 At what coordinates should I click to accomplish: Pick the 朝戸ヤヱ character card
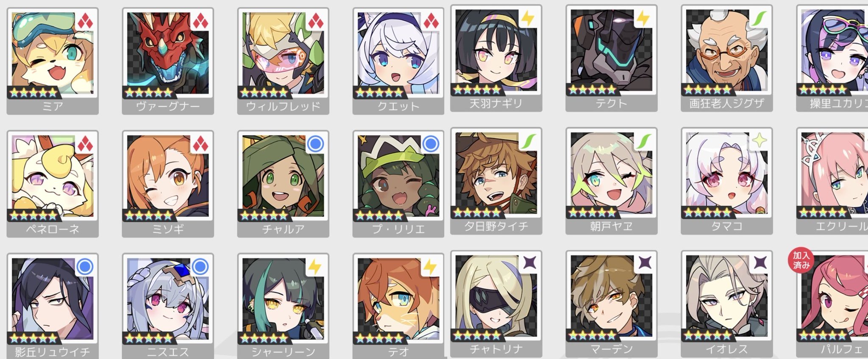(612, 181)
